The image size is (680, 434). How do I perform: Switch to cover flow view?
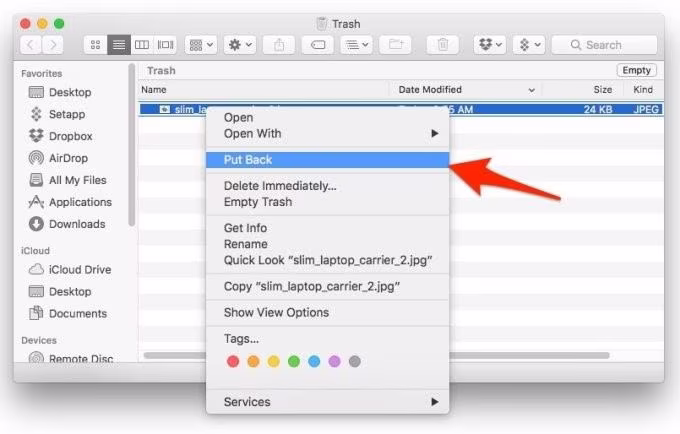(165, 45)
